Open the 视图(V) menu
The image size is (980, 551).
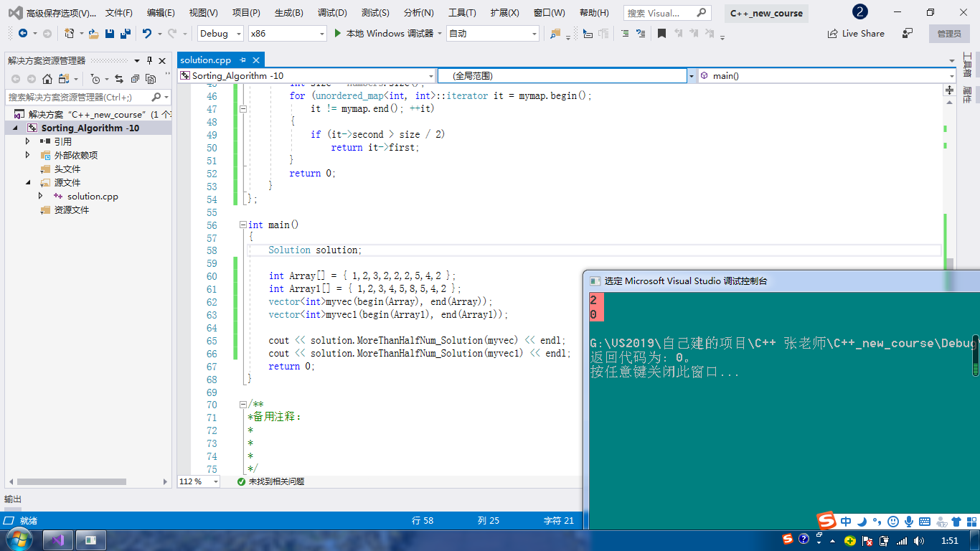tap(204, 13)
